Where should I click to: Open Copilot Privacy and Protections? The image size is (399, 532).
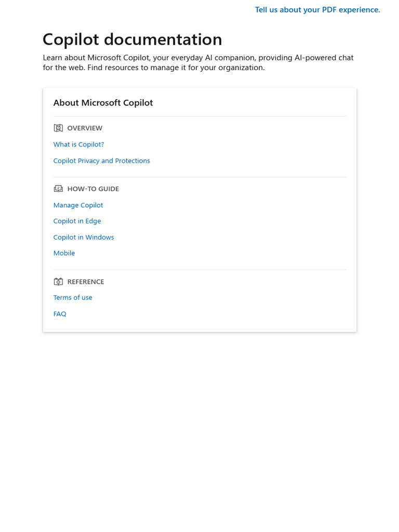tap(101, 161)
